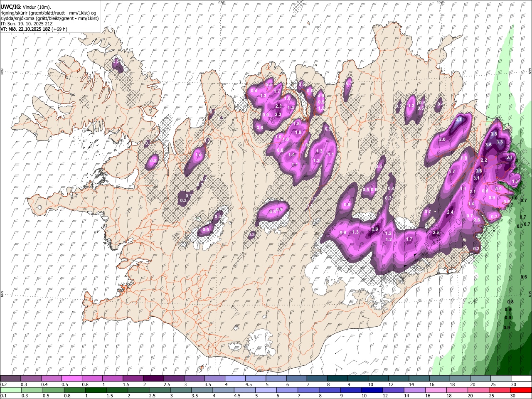Screen dimensions: 532x399
Task: Click the snow legend swatch starting at 0.2
Action: 11,379
